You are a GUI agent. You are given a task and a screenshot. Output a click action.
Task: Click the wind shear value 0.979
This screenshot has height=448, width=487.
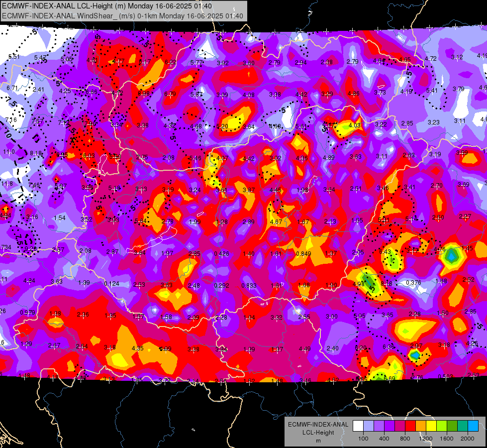[x=27, y=313]
